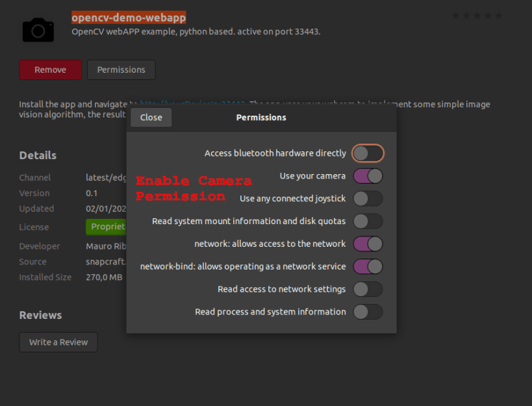This screenshot has height=406, width=532.
Task: Click the Source label
Action: [32, 262]
